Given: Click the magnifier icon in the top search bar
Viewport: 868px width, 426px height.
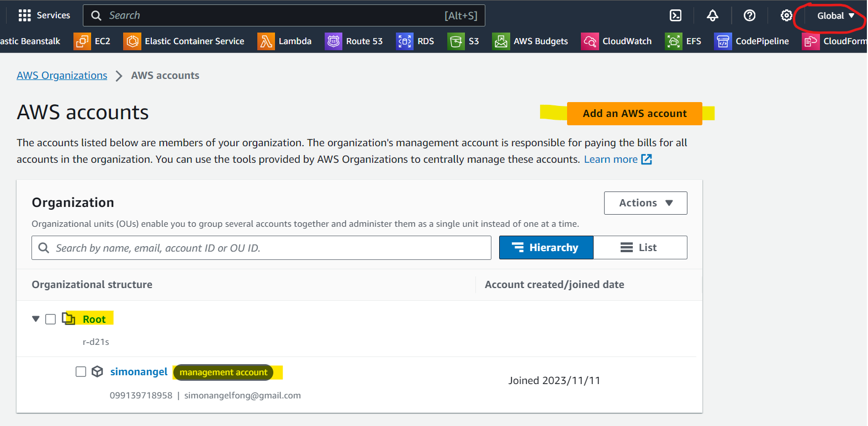Looking at the screenshot, I should [x=96, y=15].
